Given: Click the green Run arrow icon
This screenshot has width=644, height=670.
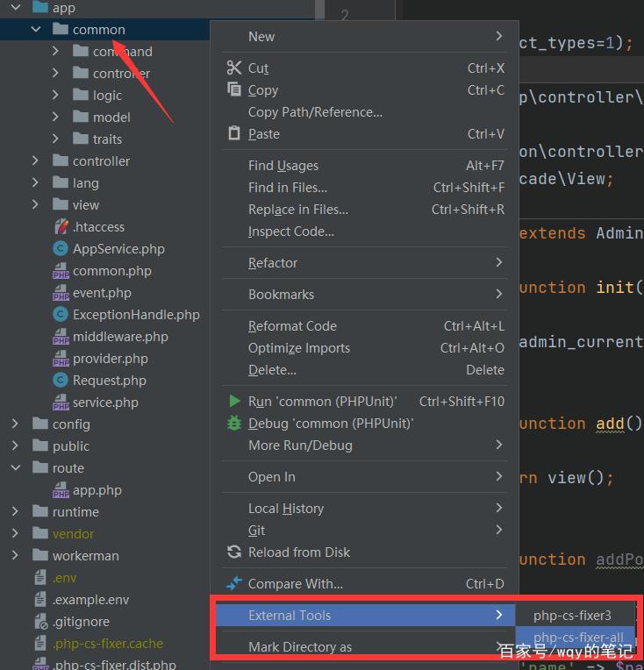Looking at the screenshot, I should click(x=234, y=401).
